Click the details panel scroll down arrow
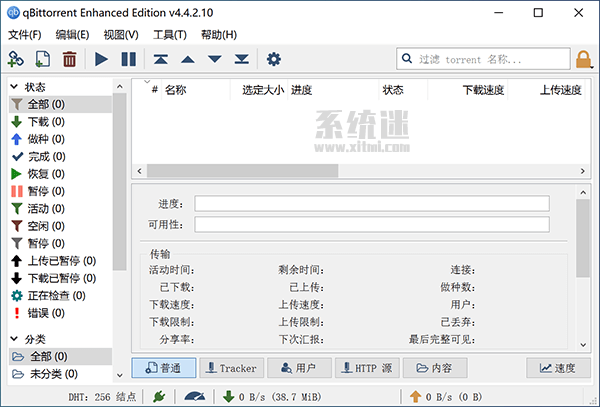Screen dimensions: 600x407 [x=583, y=345]
